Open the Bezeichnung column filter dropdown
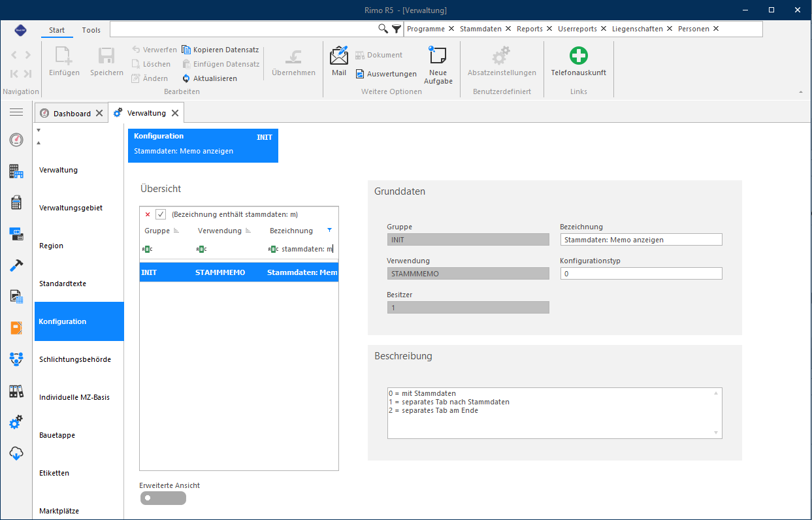812x520 pixels. click(x=329, y=230)
